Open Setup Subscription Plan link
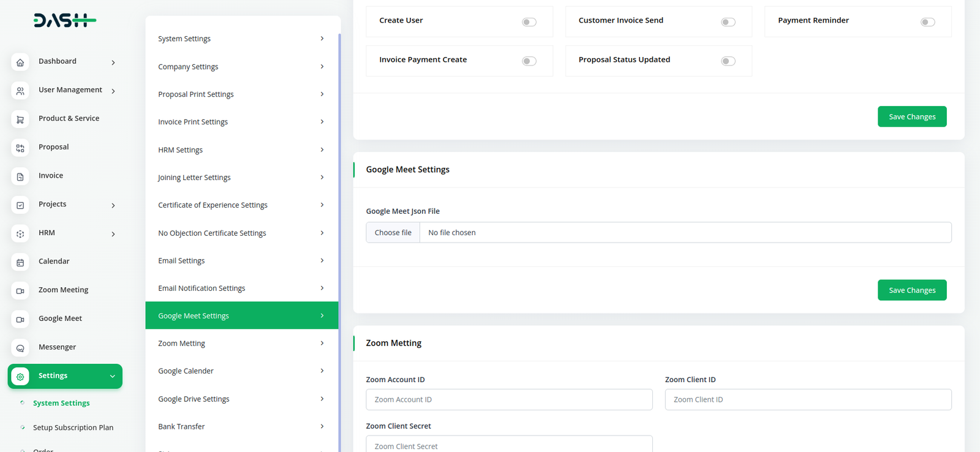The image size is (980, 452). 73,428
